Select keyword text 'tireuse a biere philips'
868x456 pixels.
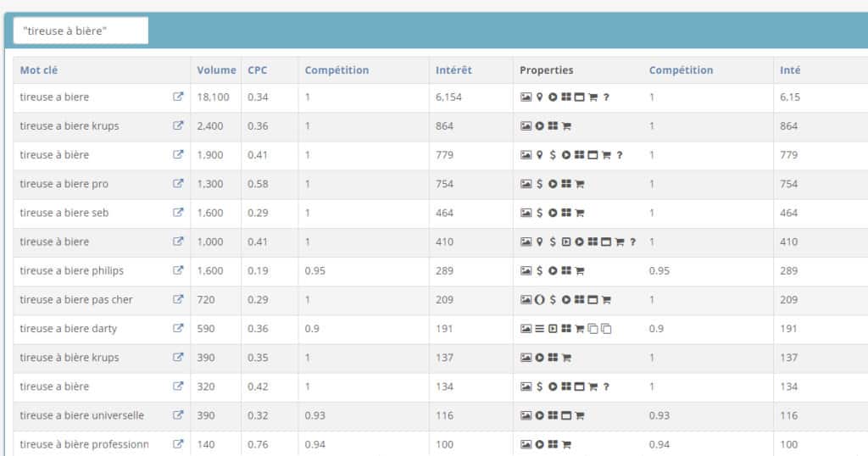[x=72, y=270]
